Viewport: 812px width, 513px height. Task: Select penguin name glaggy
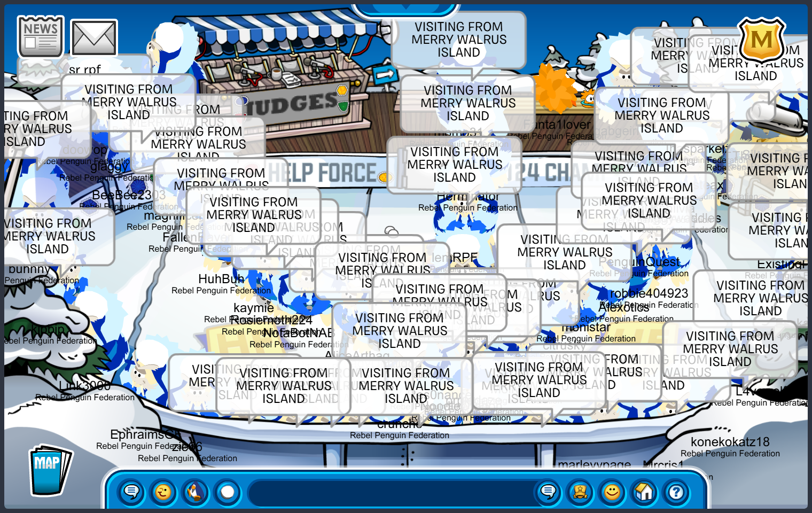click(110, 166)
